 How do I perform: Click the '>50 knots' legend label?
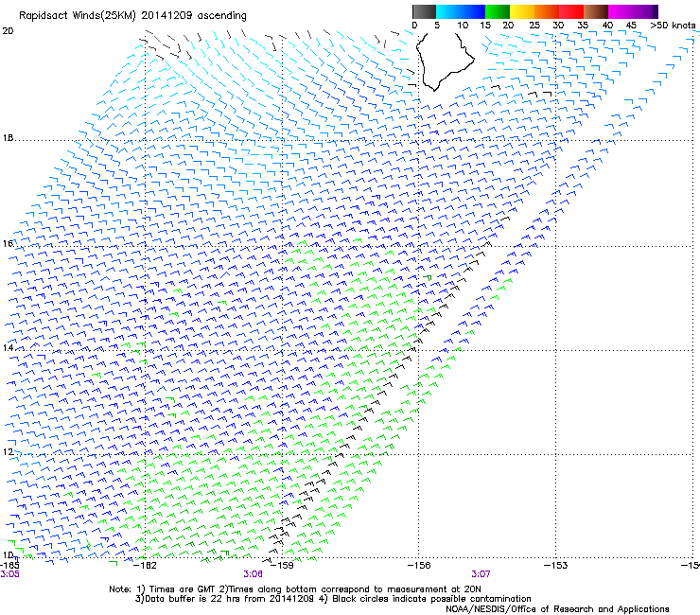coord(673,26)
